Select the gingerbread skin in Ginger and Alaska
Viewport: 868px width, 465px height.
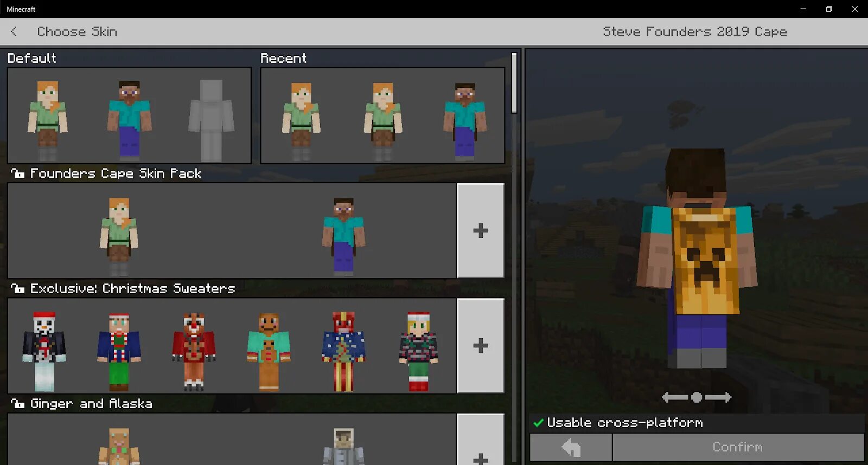[x=119, y=446]
